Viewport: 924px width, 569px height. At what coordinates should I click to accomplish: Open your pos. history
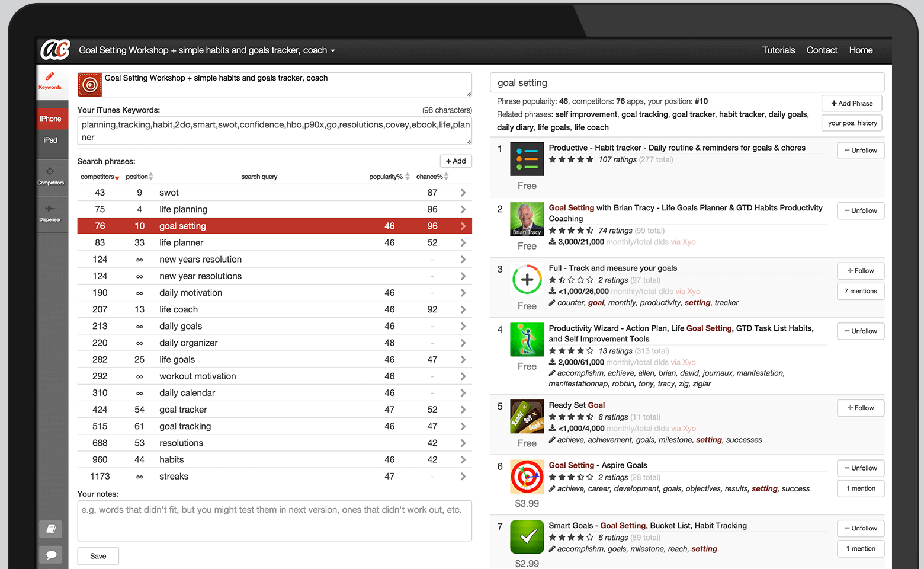(x=852, y=123)
